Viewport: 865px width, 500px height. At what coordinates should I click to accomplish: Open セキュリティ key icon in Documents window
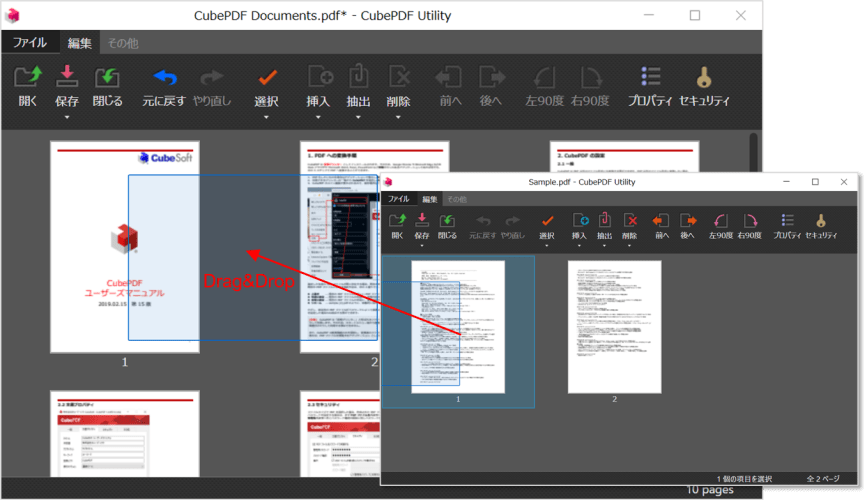pos(703,77)
